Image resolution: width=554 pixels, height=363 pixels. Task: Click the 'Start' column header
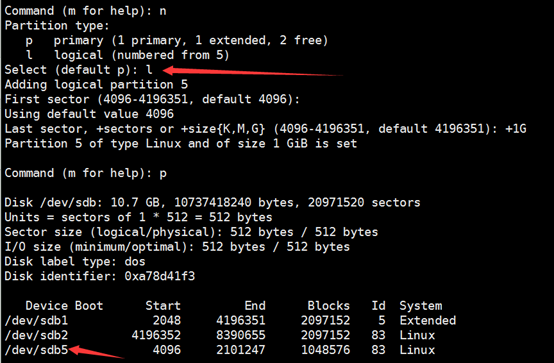(163, 306)
